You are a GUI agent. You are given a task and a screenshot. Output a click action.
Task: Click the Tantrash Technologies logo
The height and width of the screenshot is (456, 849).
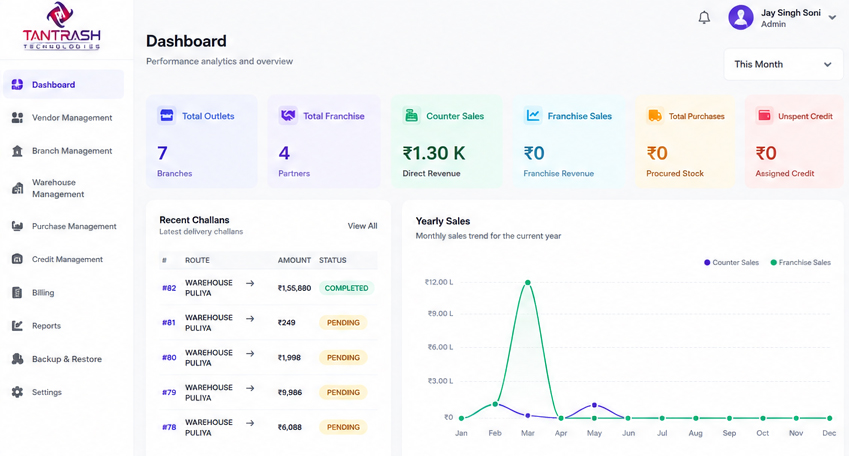(x=61, y=26)
